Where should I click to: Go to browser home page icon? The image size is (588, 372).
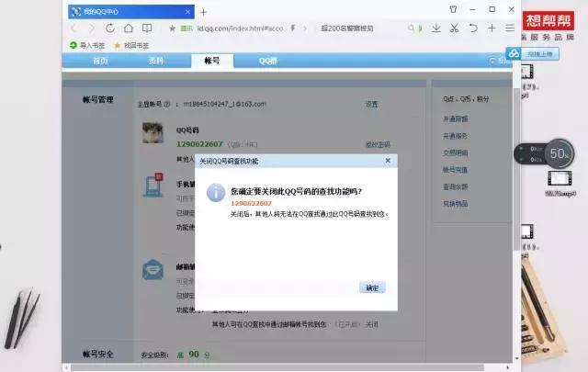tap(129, 28)
